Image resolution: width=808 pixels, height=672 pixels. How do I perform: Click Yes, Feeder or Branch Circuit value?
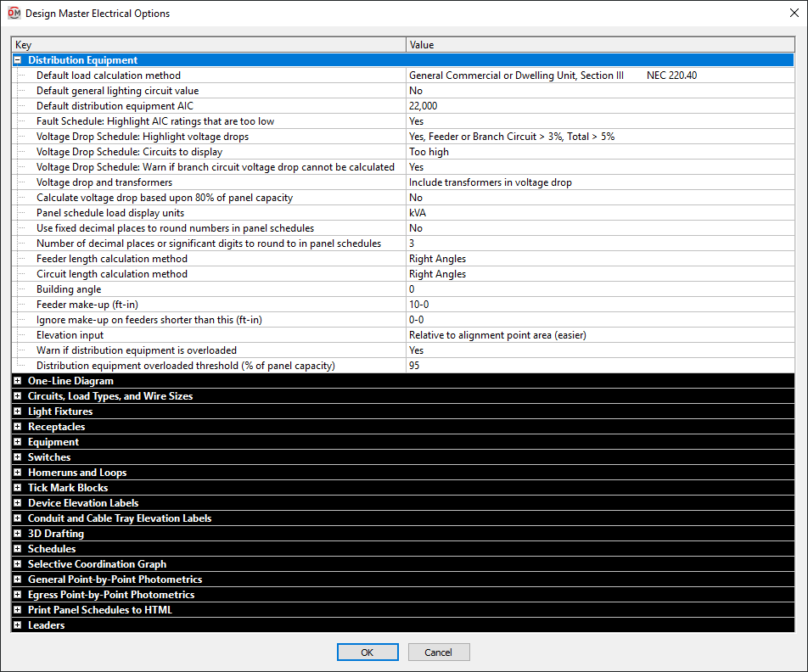(x=600, y=137)
